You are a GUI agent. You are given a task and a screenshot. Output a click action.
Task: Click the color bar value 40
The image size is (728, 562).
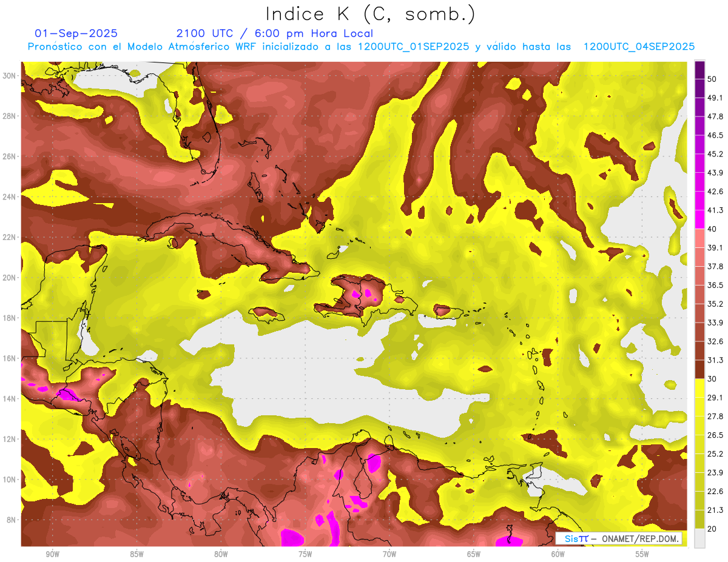pyautogui.click(x=713, y=229)
